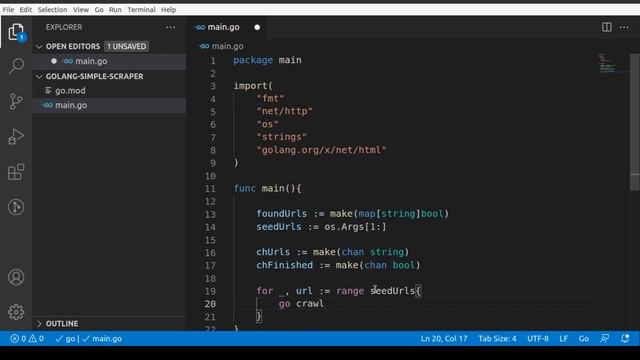The width and height of the screenshot is (640, 360).
Task: Open the Accounts icon in activity bar
Action: [x=16, y=277]
